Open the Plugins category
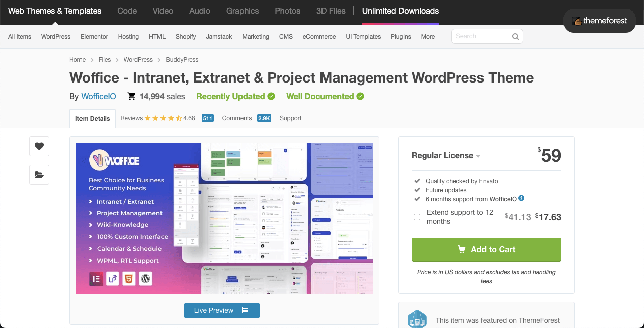Screen dimensions: 644x328 [401, 37]
